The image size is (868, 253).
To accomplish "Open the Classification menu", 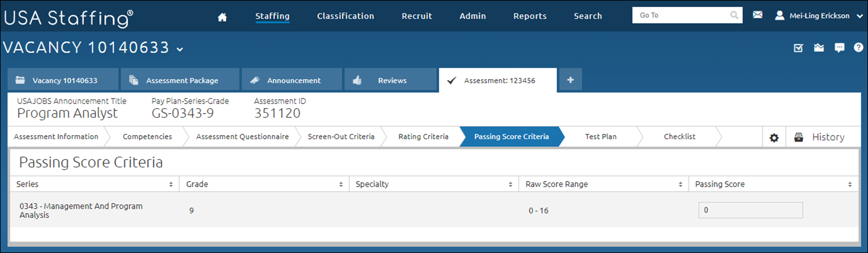I will [345, 16].
